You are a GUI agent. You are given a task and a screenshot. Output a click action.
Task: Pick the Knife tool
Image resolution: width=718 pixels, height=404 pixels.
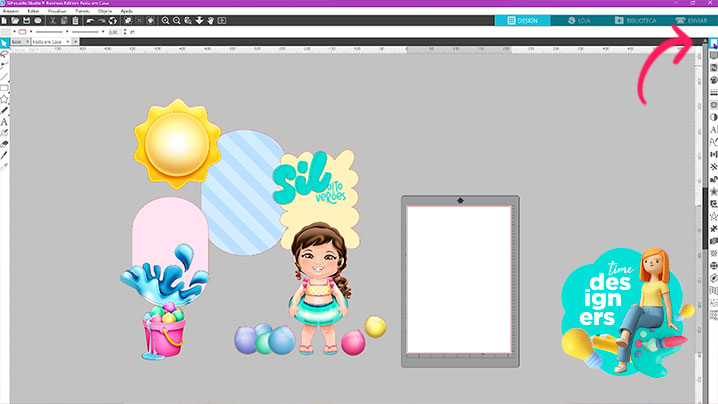[x=5, y=155]
